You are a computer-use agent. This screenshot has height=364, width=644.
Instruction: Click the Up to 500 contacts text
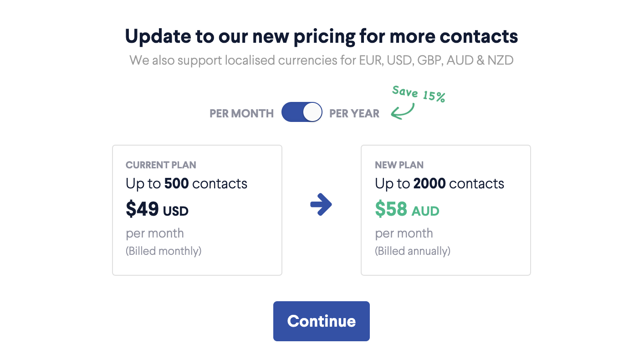tap(186, 184)
